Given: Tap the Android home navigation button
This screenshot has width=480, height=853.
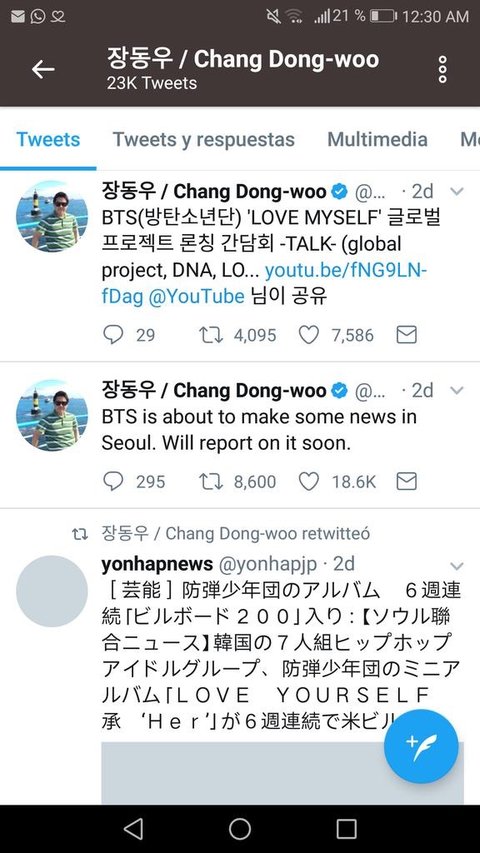Looking at the screenshot, I should pos(239,829).
